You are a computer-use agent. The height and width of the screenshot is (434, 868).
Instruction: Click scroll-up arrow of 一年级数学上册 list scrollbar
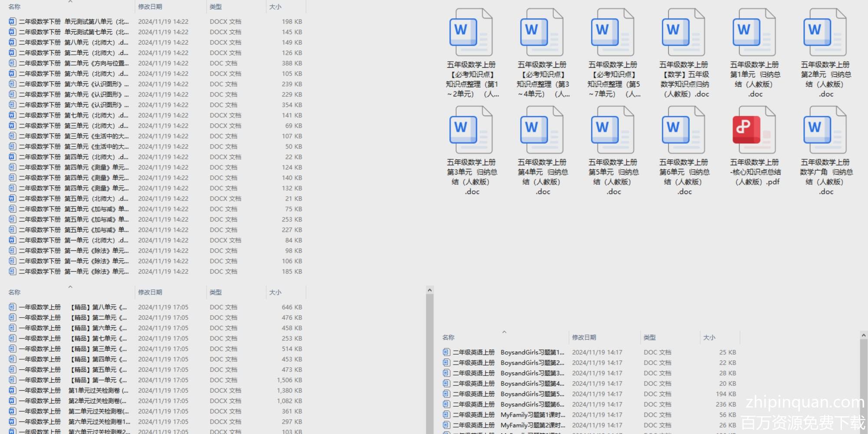tap(430, 290)
